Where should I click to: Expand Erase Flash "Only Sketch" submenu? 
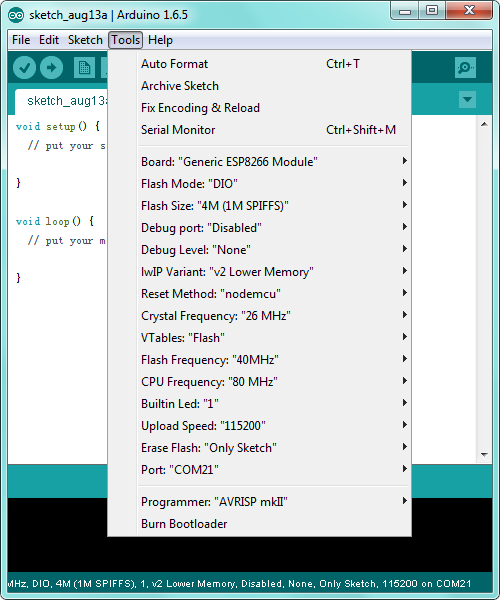coord(259,448)
